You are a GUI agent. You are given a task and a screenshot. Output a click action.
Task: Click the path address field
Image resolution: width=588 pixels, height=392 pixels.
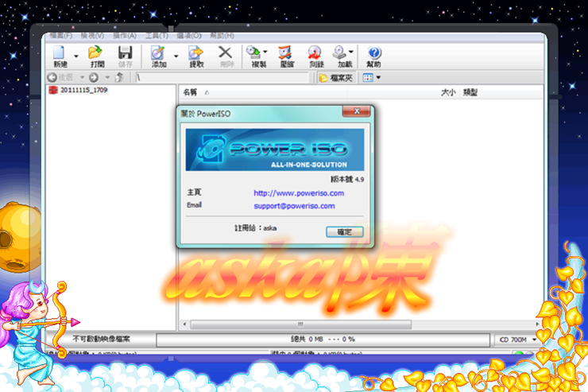222,78
